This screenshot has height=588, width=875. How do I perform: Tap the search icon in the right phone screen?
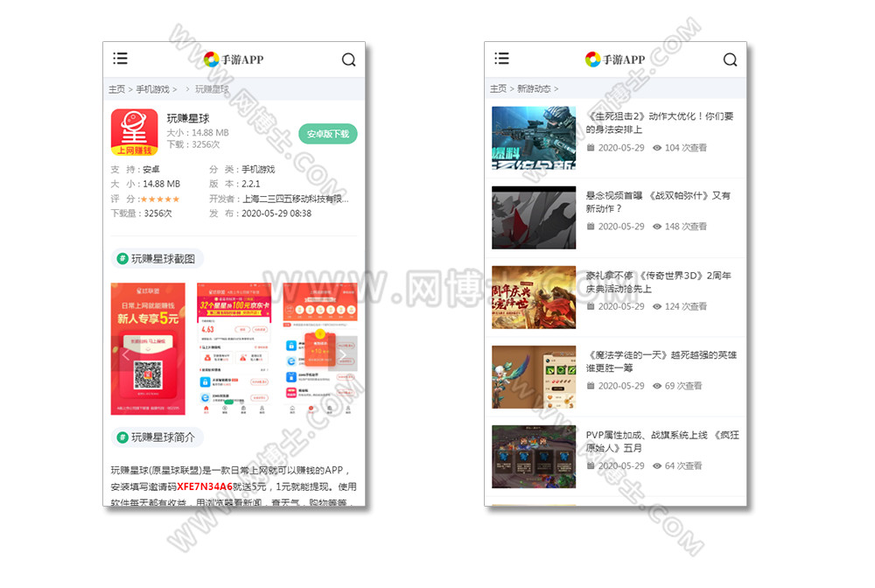coord(730,59)
